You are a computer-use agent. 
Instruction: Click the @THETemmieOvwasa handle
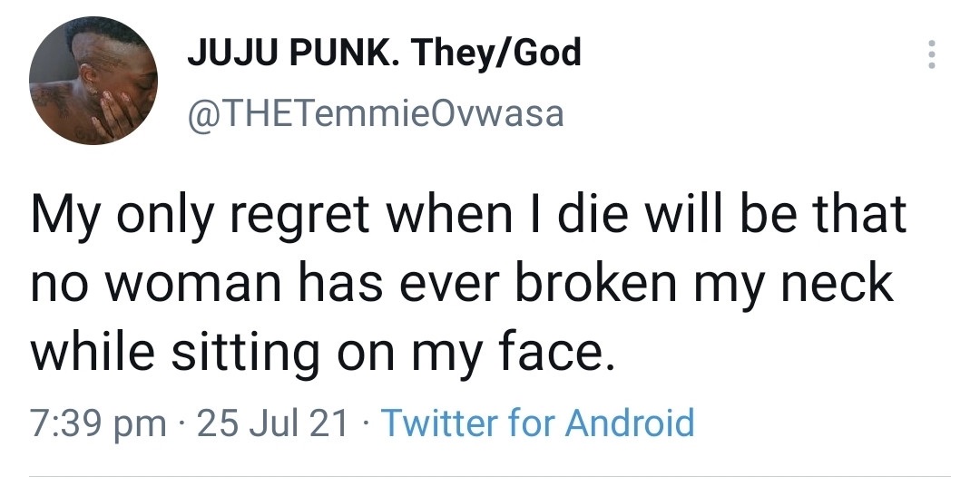[375, 113]
